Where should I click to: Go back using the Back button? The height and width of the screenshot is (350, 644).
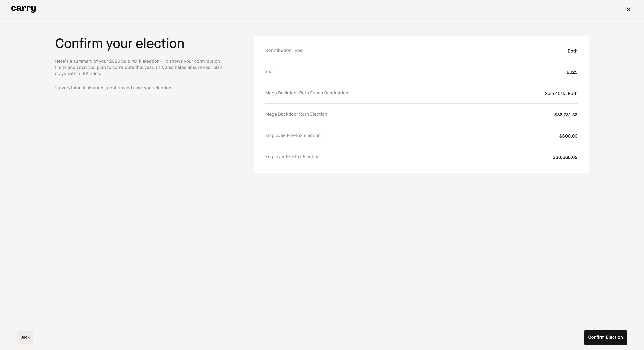coord(25,337)
